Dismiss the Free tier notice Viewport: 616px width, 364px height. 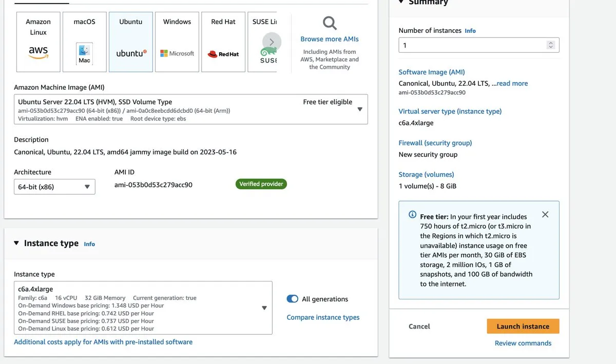[545, 214]
